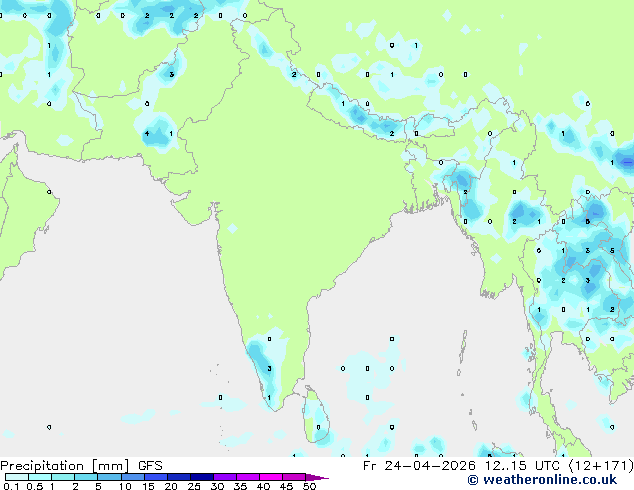Viewport: 634px width, 490px height.
Task: Click the 0.5–1 mm legend color box
Action: point(40,477)
